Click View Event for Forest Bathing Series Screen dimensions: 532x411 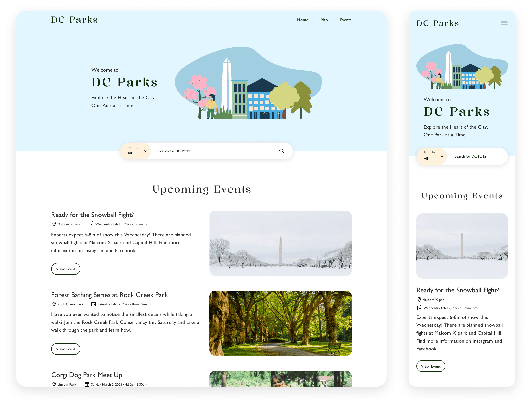[x=66, y=349]
